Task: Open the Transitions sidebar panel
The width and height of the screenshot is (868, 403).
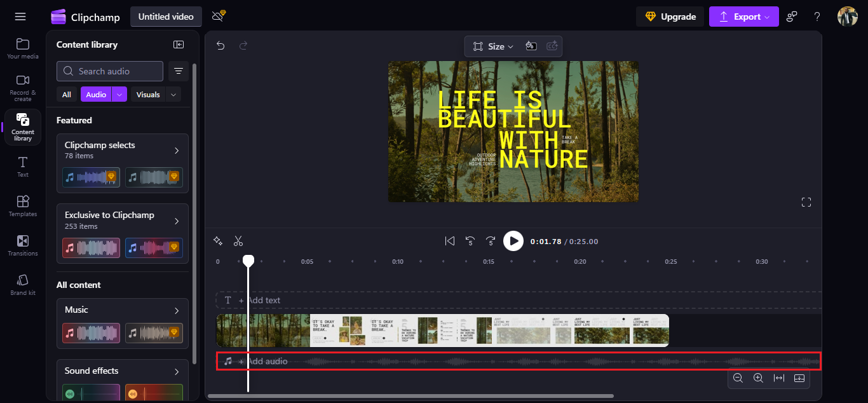Action: pyautogui.click(x=23, y=245)
